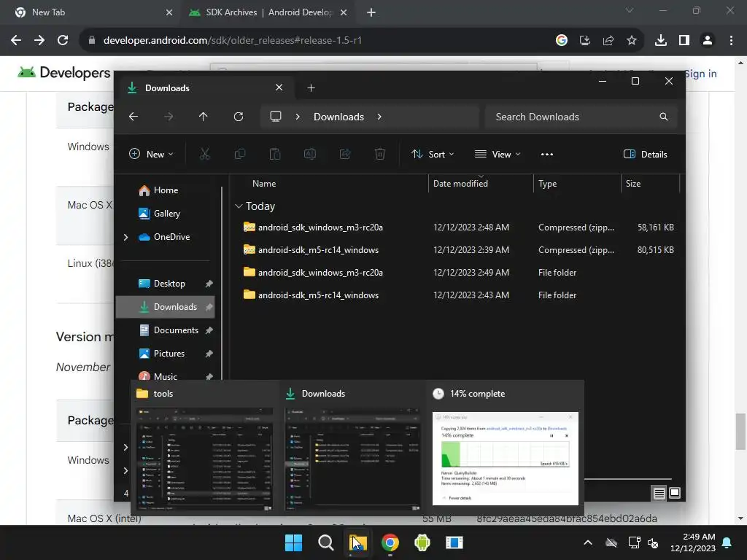Open a new Chrome tab
Image resolution: width=747 pixels, height=560 pixels.
click(371, 12)
